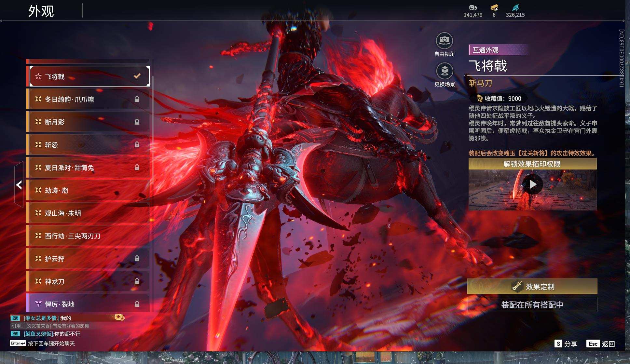
Task: Click the orange text about 过关斩将 attack effect
Action: click(x=532, y=153)
